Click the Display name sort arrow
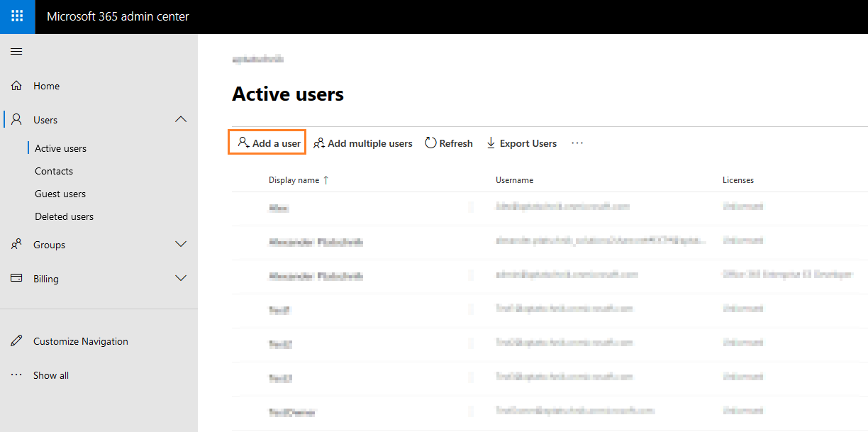The width and height of the screenshot is (868, 432). click(326, 180)
